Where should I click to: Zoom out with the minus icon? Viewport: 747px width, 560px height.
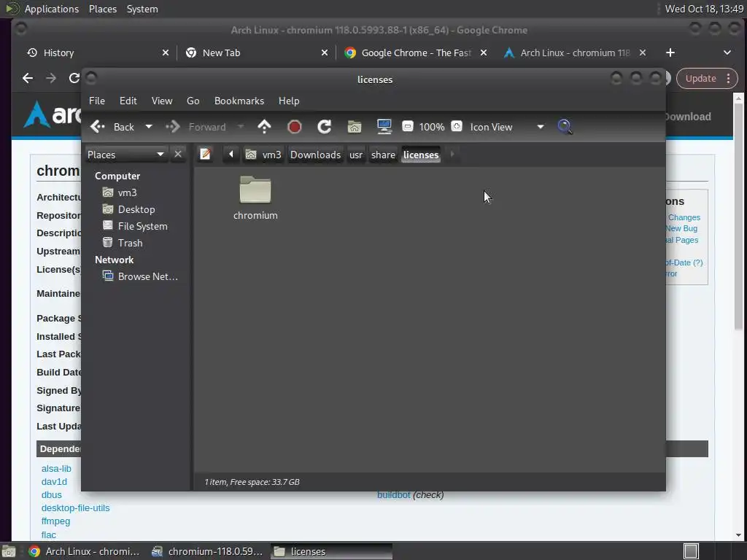click(x=407, y=126)
